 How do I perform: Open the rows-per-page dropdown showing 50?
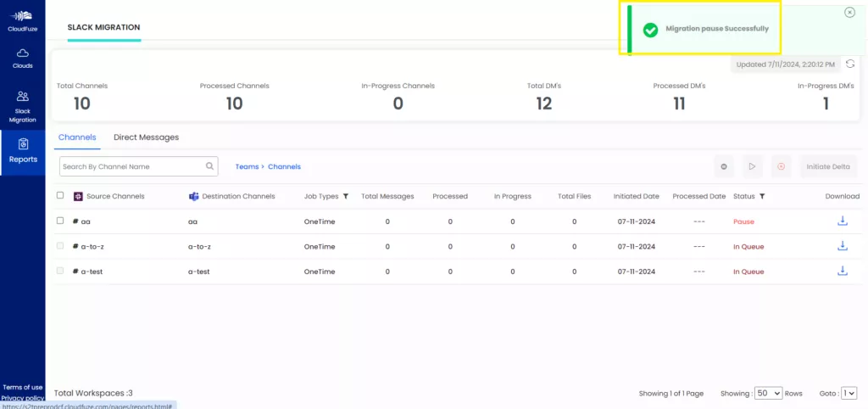point(768,393)
